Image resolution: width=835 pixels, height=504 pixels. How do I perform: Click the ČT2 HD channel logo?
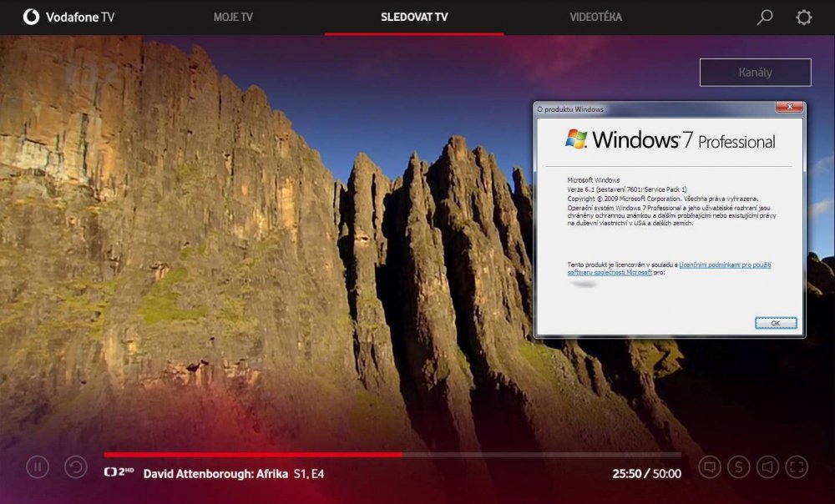[x=119, y=472]
